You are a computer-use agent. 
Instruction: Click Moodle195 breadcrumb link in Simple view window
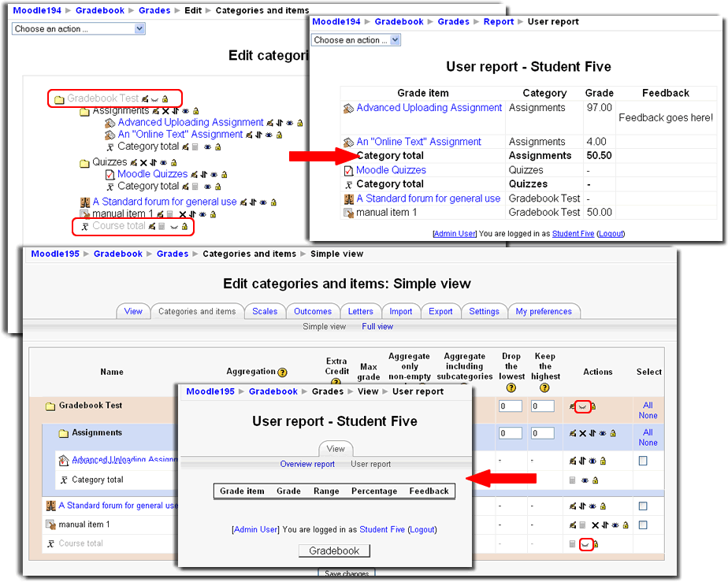[x=55, y=254]
